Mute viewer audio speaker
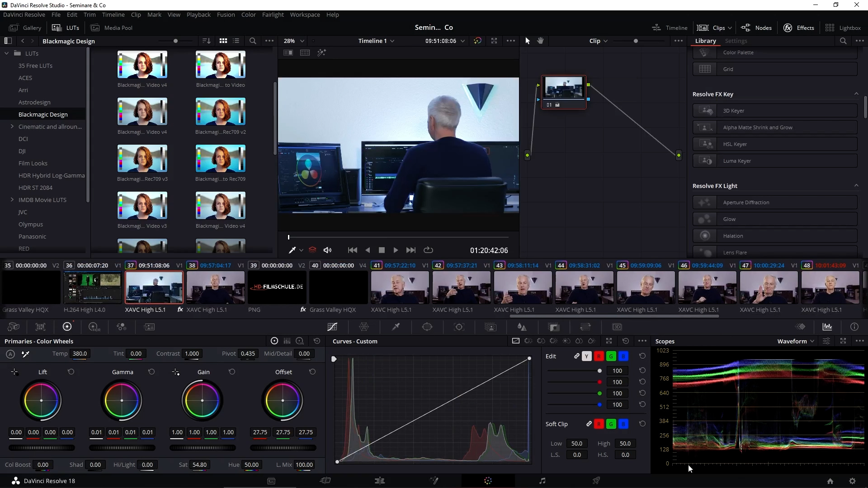The image size is (868, 488). pyautogui.click(x=328, y=250)
